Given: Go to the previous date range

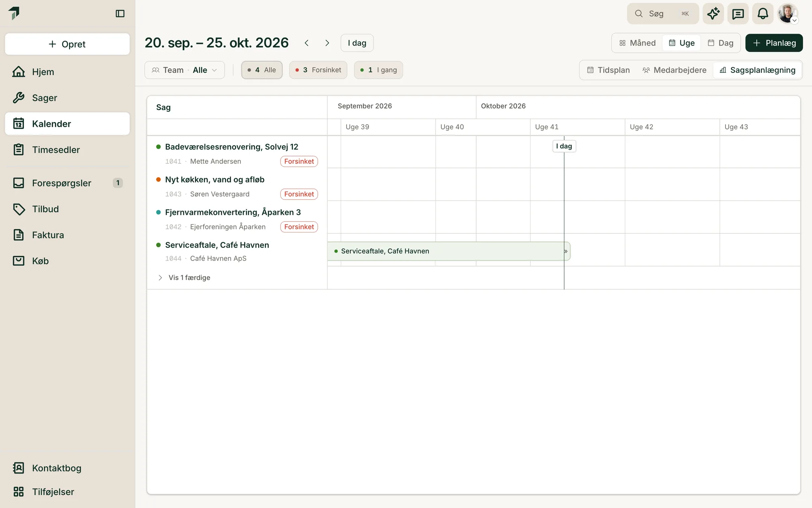Looking at the screenshot, I should click(x=307, y=43).
